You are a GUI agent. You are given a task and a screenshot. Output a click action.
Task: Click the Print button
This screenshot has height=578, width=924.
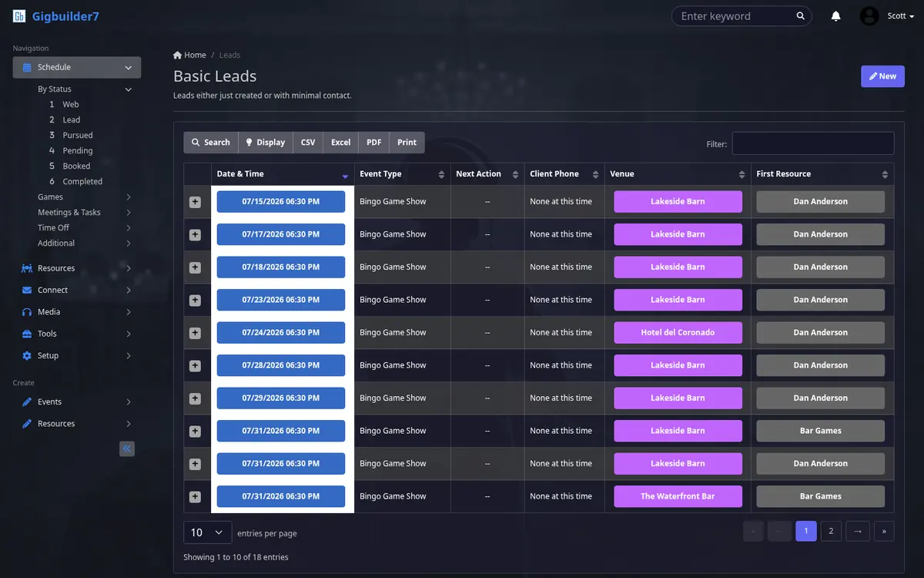(x=407, y=143)
